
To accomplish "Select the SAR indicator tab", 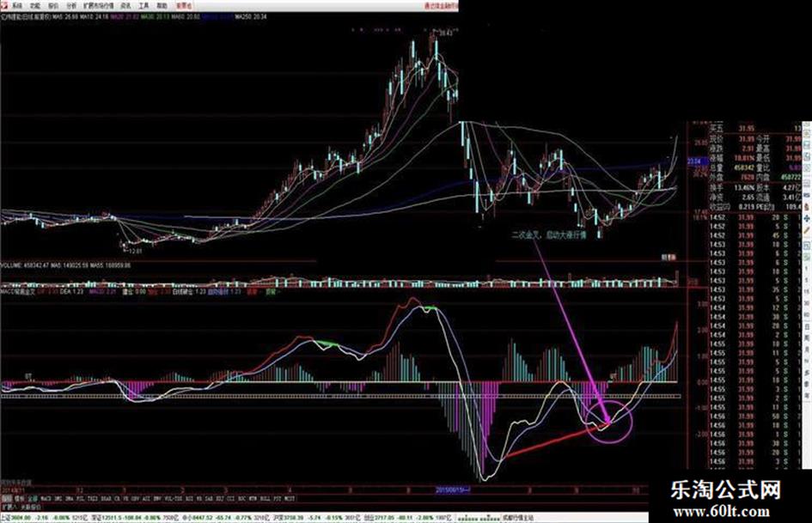I will click(x=208, y=498).
